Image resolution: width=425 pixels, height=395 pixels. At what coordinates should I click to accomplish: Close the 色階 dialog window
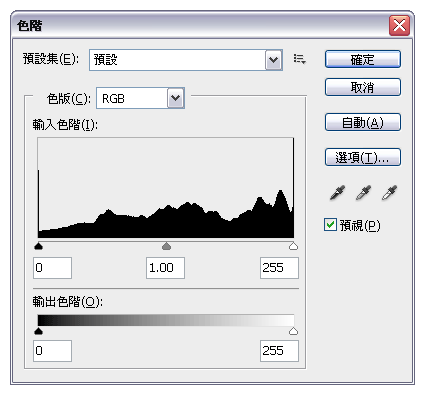tap(399, 25)
